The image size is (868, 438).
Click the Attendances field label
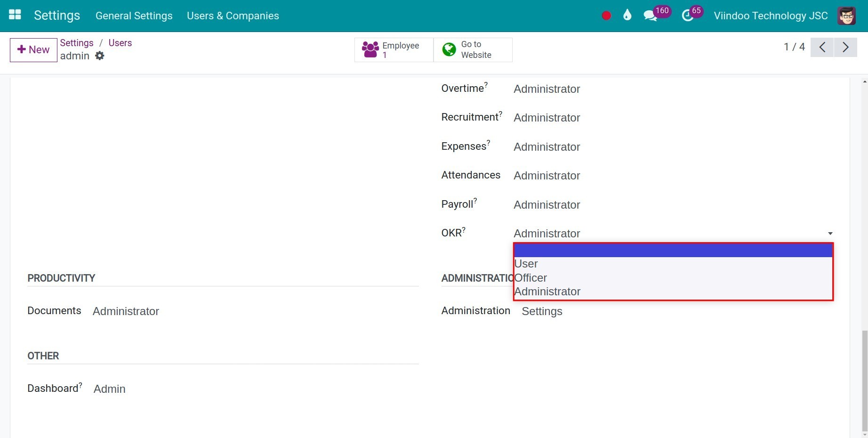click(471, 175)
